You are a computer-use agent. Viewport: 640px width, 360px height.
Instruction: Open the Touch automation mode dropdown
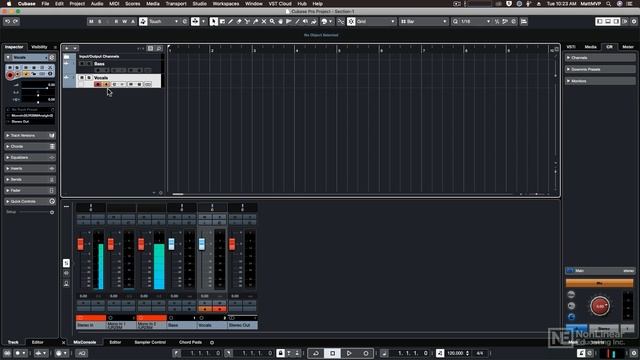coord(163,21)
